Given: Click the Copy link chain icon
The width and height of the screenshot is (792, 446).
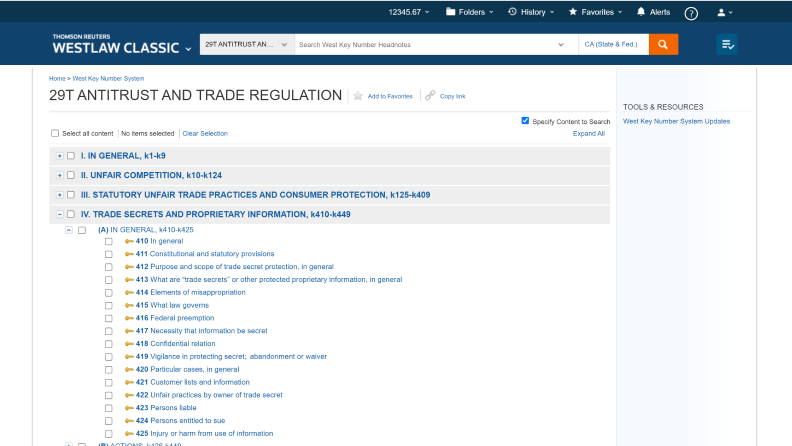Looking at the screenshot, I should [x=430, y=96].
